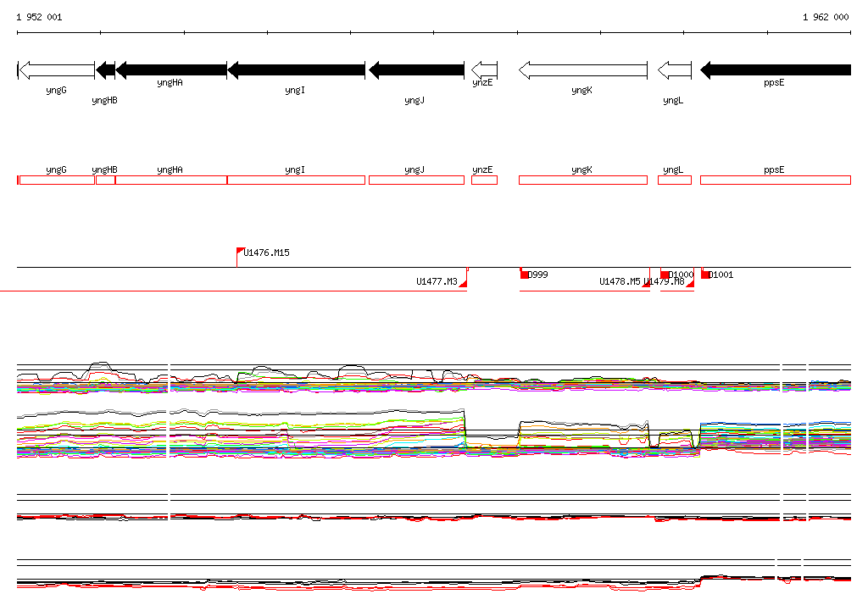This screenshot has height=605, width=868.
Task: Select the small black yngHB gene arrow
Action: (x=105, y=70)
